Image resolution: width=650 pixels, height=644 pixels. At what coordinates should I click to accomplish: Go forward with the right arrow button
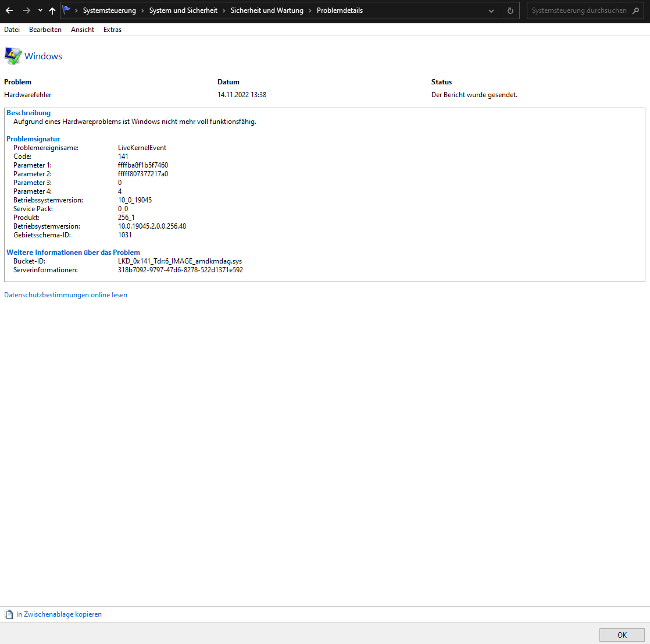pyautogui.click(x=27, y=11)
